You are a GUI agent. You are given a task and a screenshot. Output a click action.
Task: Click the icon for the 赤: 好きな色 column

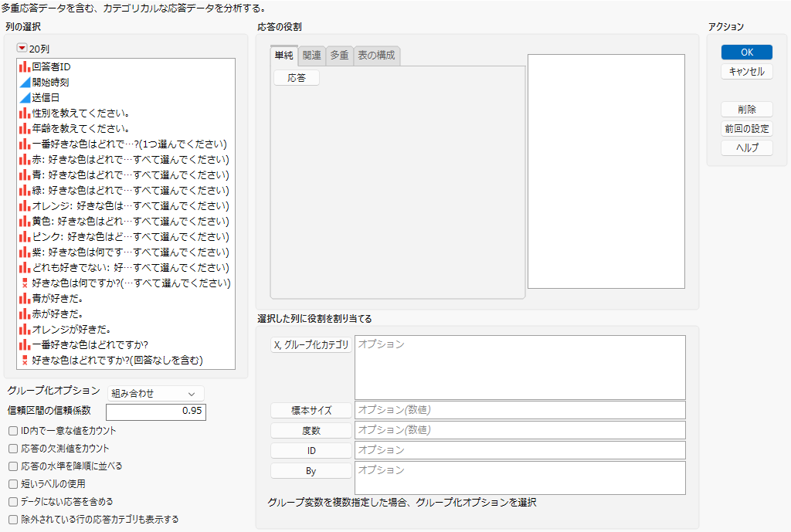[24, 159]
